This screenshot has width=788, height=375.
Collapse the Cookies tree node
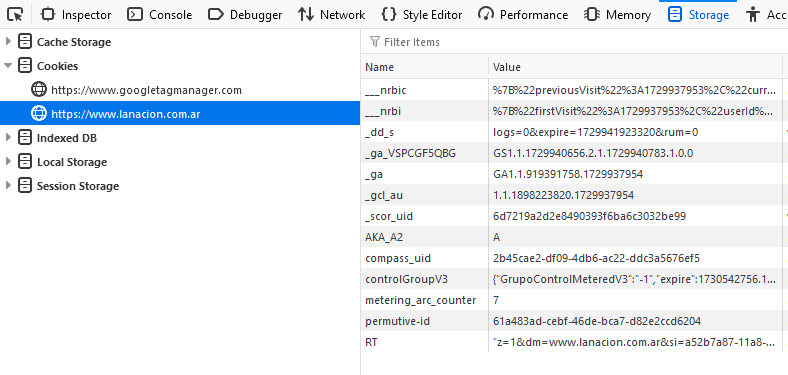[8, 66]
